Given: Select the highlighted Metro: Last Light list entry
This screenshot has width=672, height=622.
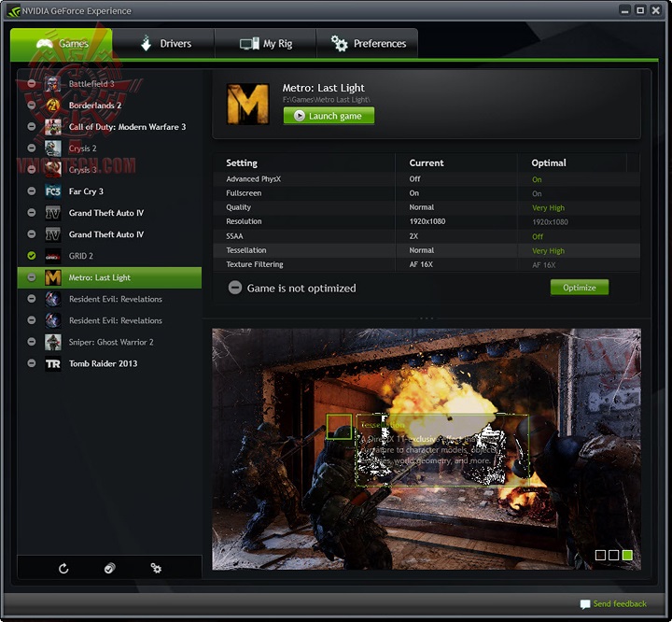Looking at the screenshot, I should 109,277.
